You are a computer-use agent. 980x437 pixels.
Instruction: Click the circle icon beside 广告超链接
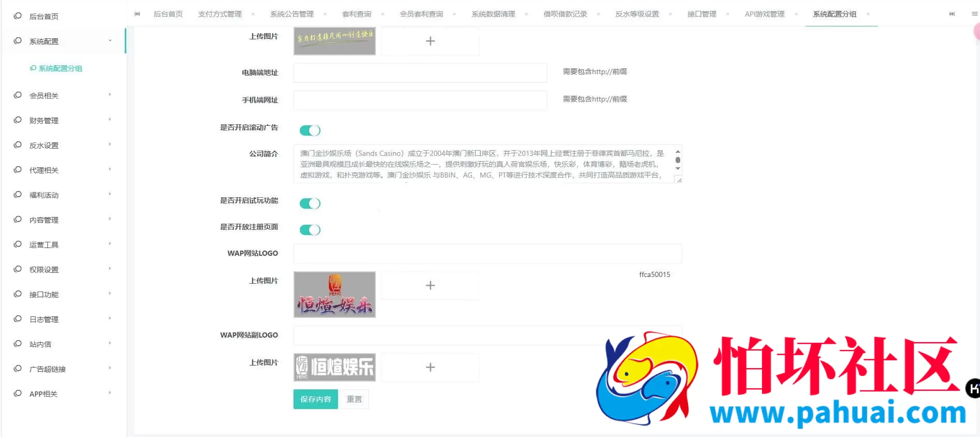[18, 369]
